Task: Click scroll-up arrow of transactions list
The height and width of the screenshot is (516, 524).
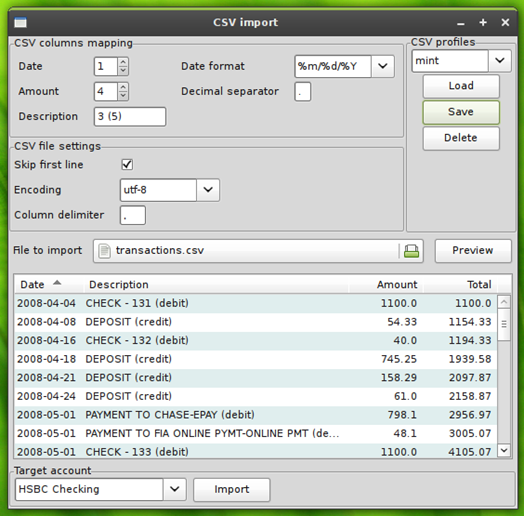Action: click(x=504, y=302)
